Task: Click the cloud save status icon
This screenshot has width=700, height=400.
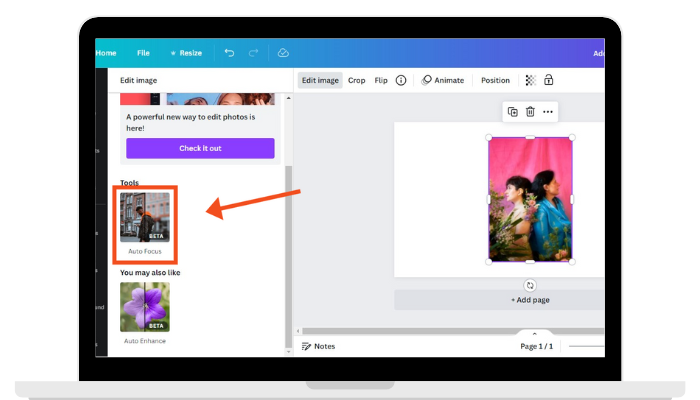Action: (x=283, y=53)
